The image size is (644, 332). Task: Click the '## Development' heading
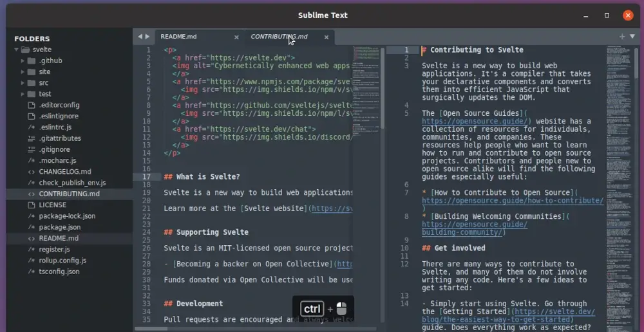coord(193,304)
